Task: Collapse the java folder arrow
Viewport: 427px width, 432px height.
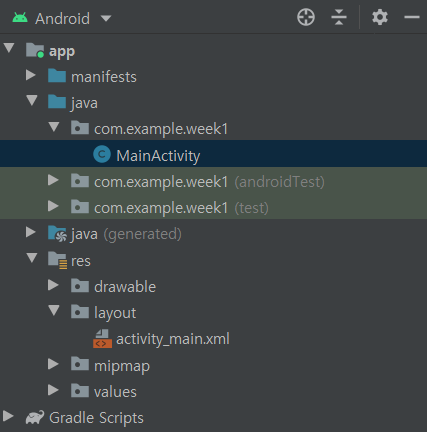Action: point(32,101)
